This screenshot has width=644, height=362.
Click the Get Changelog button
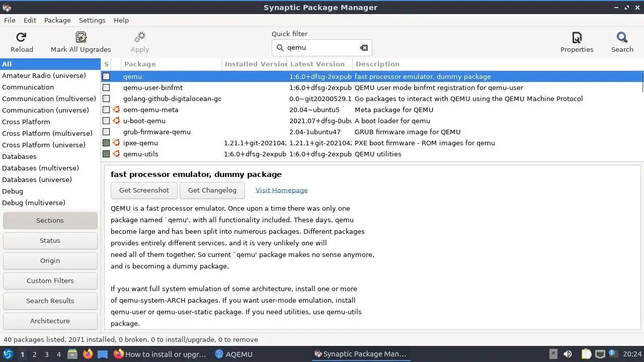pos(212,190)
